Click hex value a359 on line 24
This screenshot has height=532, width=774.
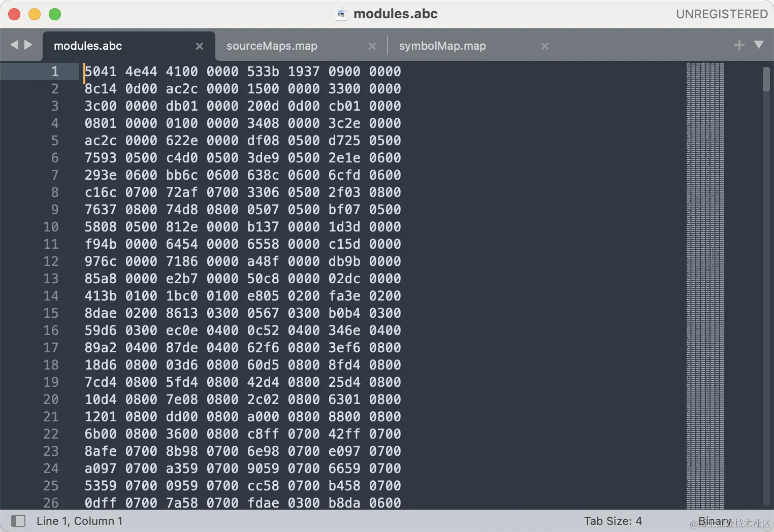tap(182, 469)
